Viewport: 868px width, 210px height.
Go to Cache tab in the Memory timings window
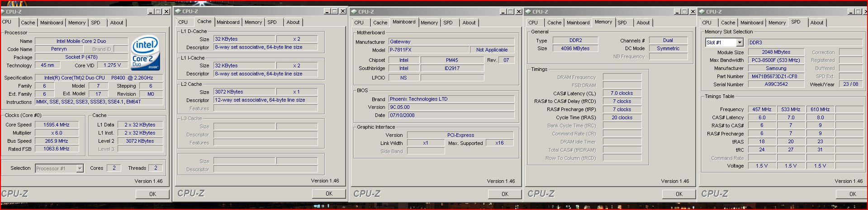(x=554, y=23)
